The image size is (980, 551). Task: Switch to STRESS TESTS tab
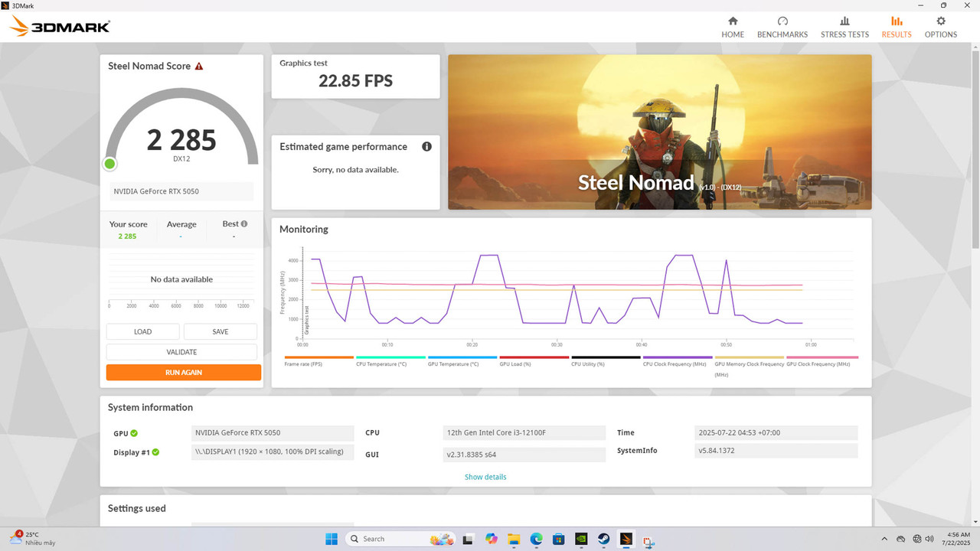point(844,27)
